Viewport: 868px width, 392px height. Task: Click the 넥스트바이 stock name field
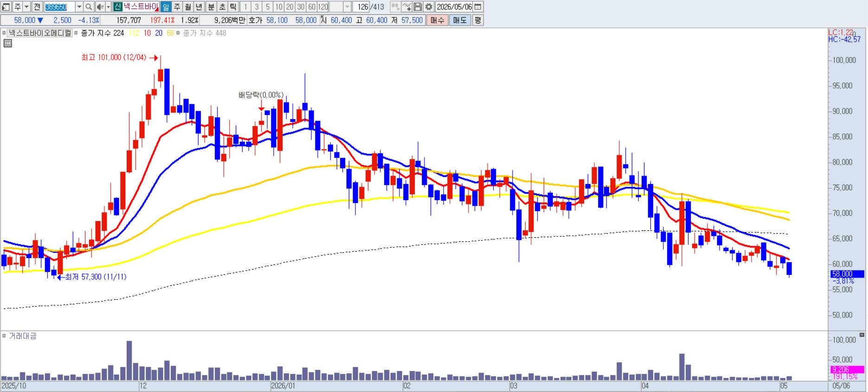[x=141, y=7]
